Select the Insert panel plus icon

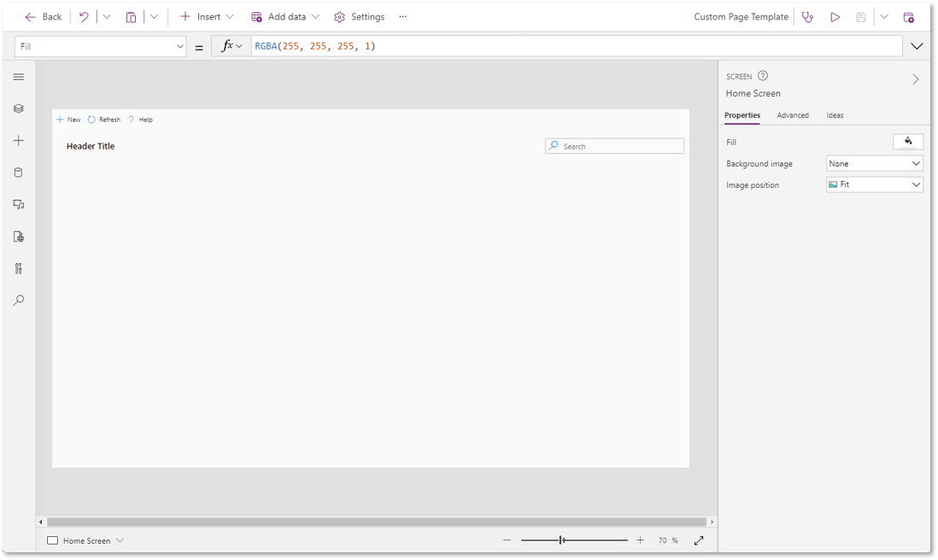point(18,141)
